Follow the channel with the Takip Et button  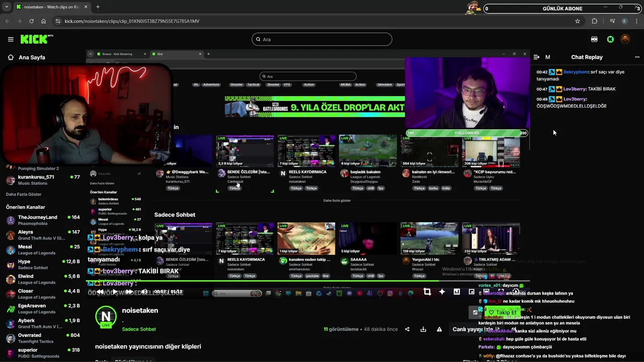click(x=503, y=312)
